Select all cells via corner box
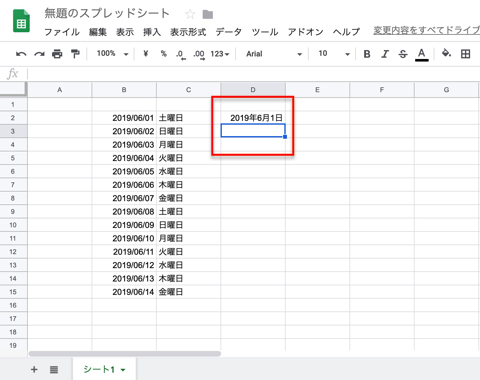The width and height of the screenshot is (480, 380). click(x=13, y=89)
